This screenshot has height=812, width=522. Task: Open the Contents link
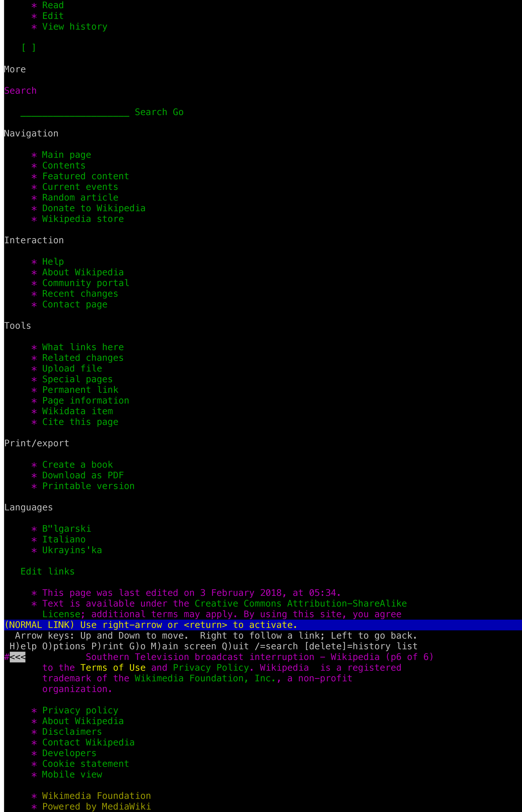pyautogui.click(x=64, y=165)
